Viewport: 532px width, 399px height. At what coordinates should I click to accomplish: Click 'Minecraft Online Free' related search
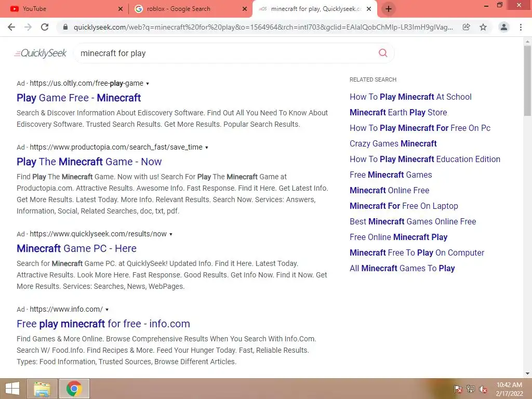pyautogui.click(x=390, y=190)
